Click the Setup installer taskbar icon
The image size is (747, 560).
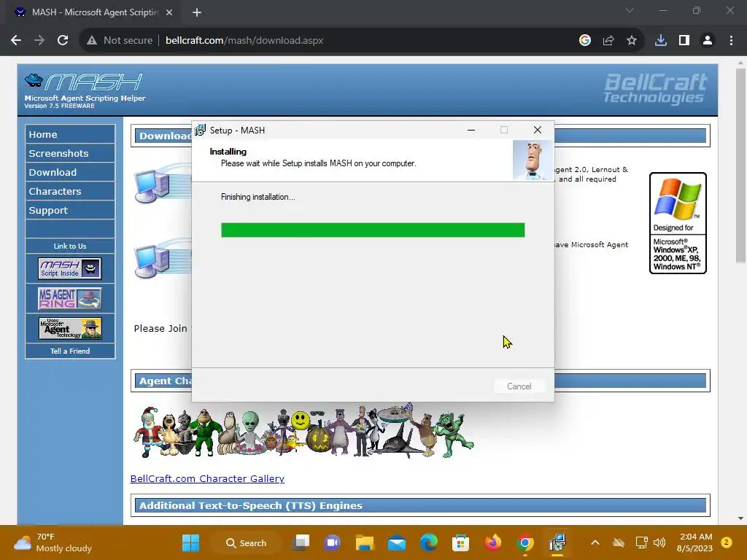pos(557,542)
